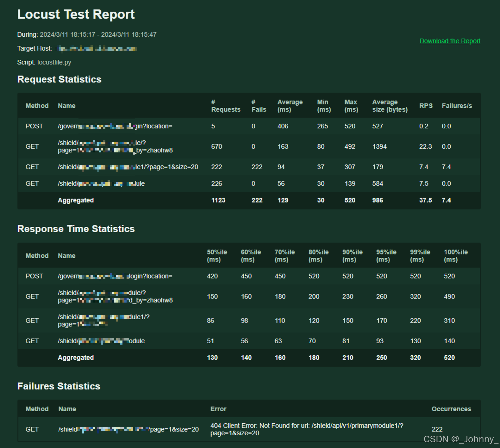Click the # Requests column header
Viewport: 500px width, 448px height.
point(226,106)
